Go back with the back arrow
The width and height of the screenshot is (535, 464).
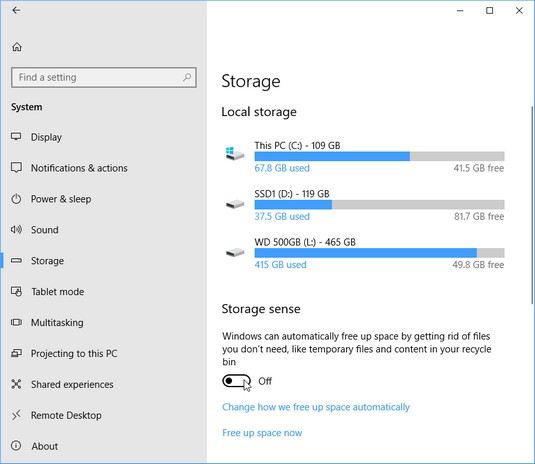pyautogui.click(x=16, y=11)
